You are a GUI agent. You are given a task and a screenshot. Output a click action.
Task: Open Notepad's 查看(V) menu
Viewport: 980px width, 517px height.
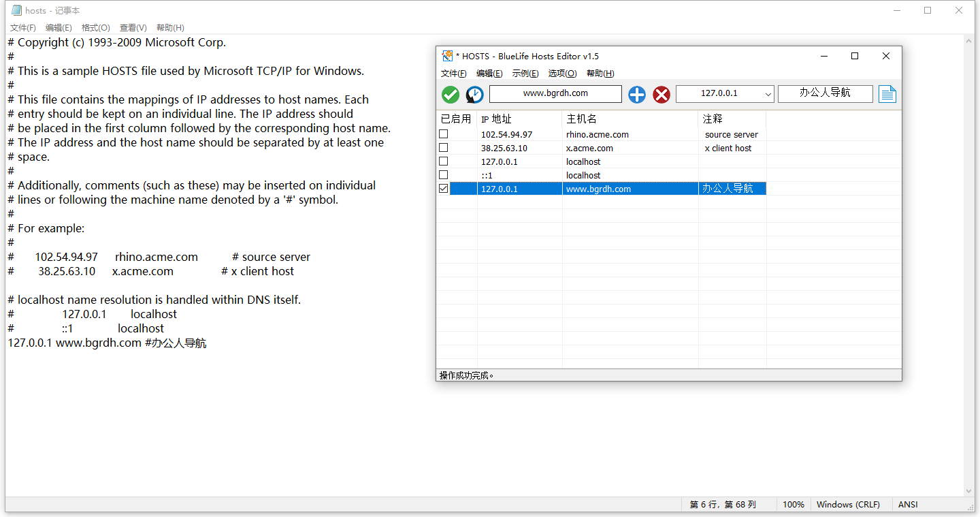(133, 28)
